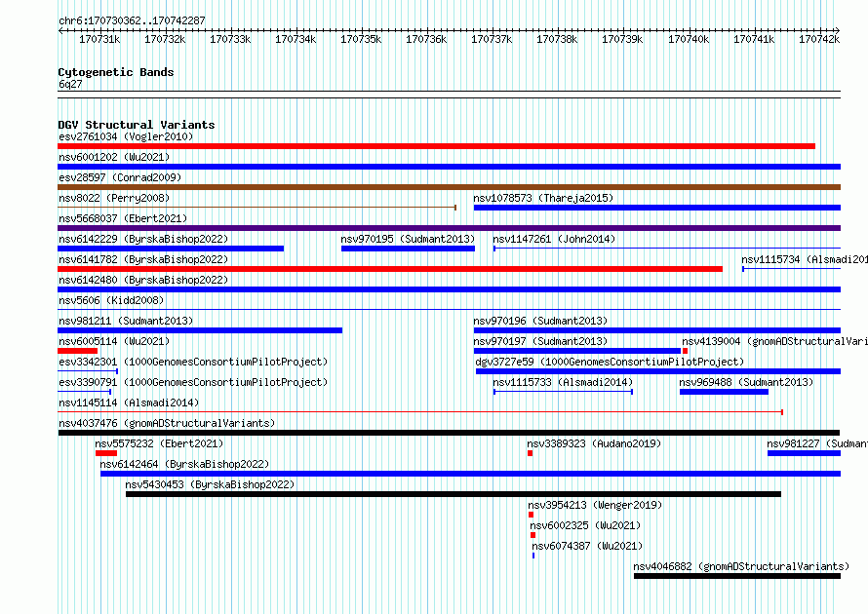
Task: Select the nsv981227 Sudmant label
Action: coord(817,443)
